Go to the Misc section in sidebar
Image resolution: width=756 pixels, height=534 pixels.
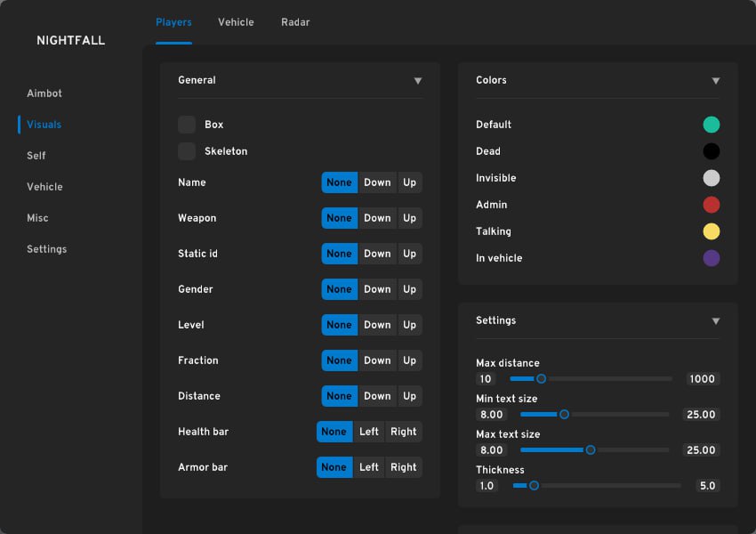pyautogui.click(x=37, y=218)
